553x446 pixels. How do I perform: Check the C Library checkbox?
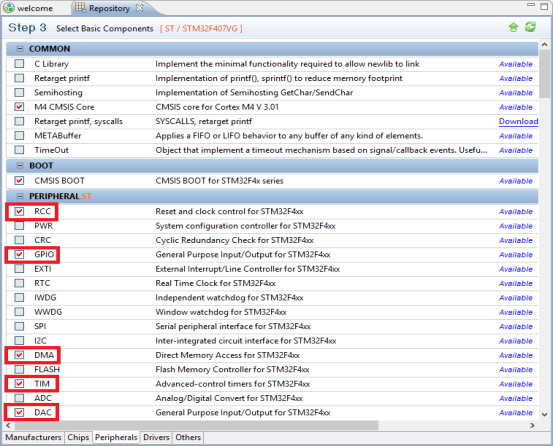(19, 64)
